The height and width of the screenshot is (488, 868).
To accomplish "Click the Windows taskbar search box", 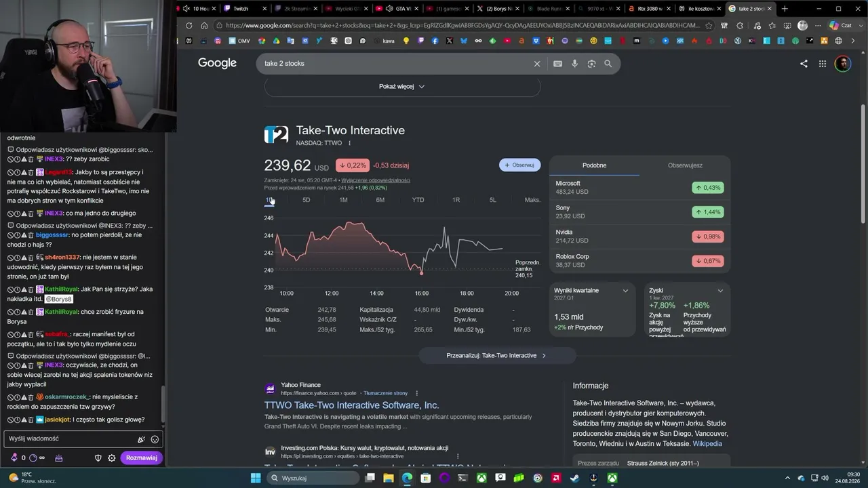I will click(x=311, y=478).
